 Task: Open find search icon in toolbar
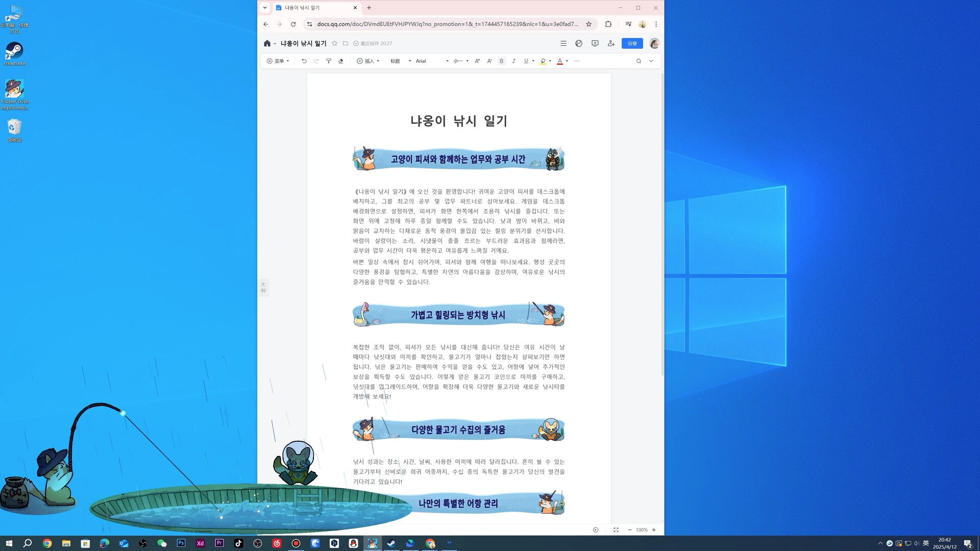tap(639, 61)
